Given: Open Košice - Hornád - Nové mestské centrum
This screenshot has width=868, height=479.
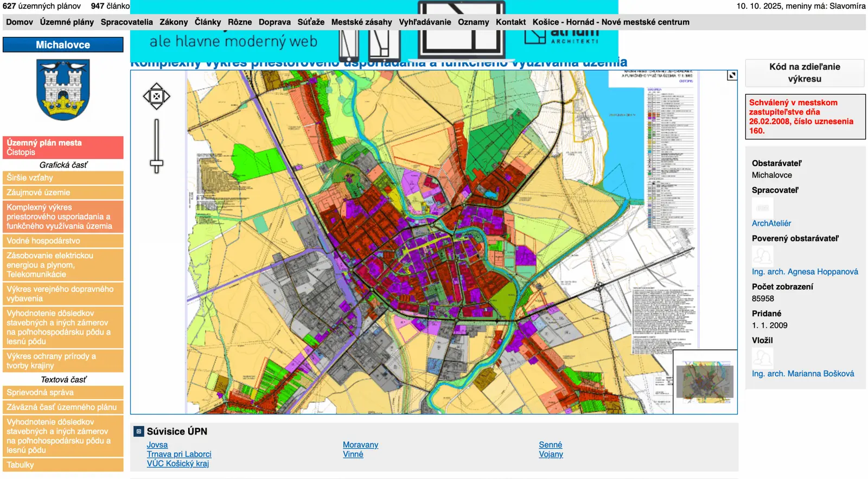Looking at the screenshot, I should coord(611,22).
